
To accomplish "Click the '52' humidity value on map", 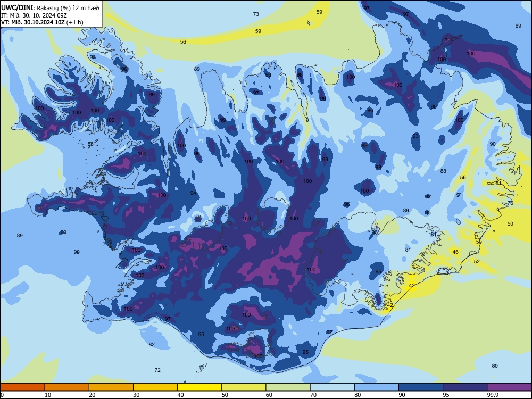I will tap(477, 261).
